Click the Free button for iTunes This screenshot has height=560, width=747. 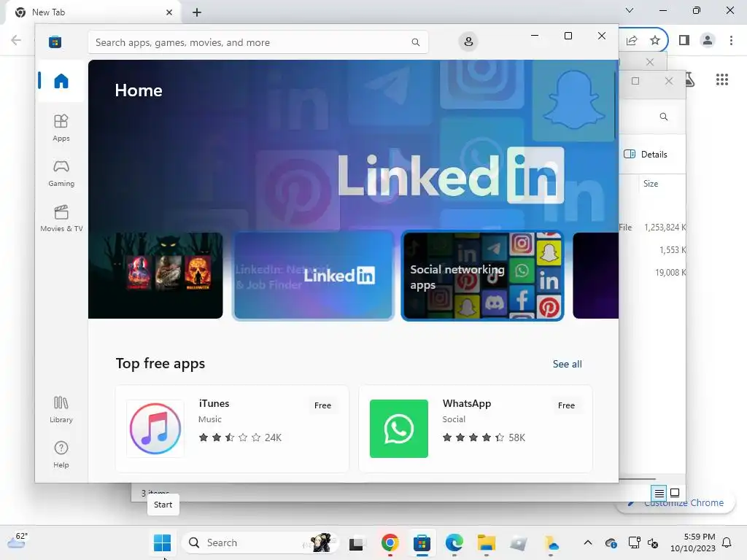click(322, 405)
